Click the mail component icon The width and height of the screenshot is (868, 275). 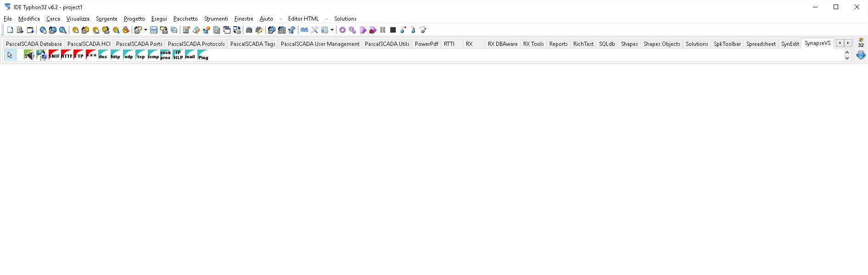[x=190, y=55]
